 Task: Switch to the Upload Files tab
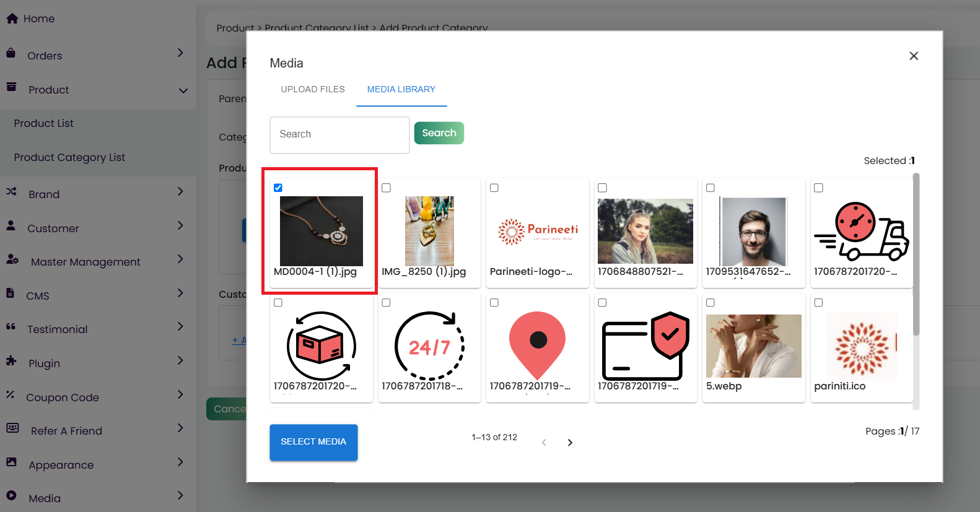pos(313,89)
